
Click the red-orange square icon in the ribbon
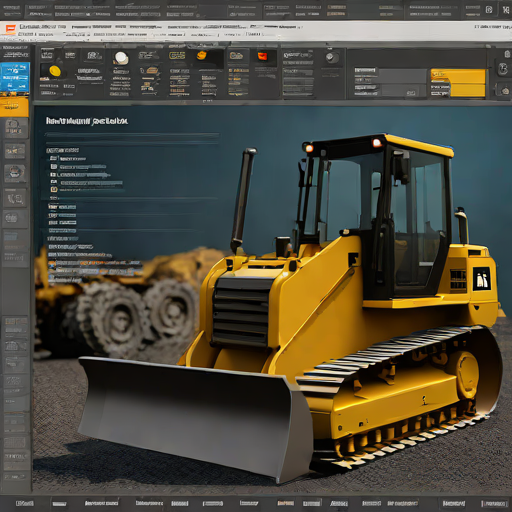[x=263, y=56]
